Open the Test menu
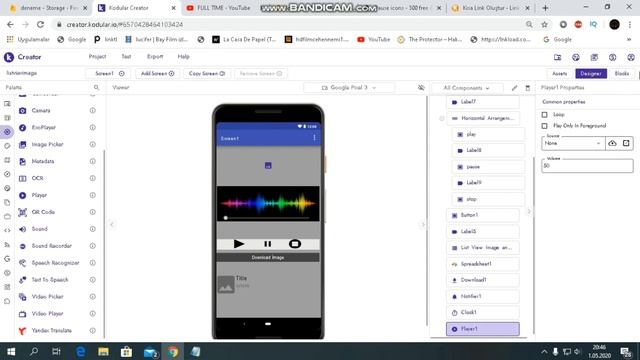The image size is (640, 360). tap(126, 57)
